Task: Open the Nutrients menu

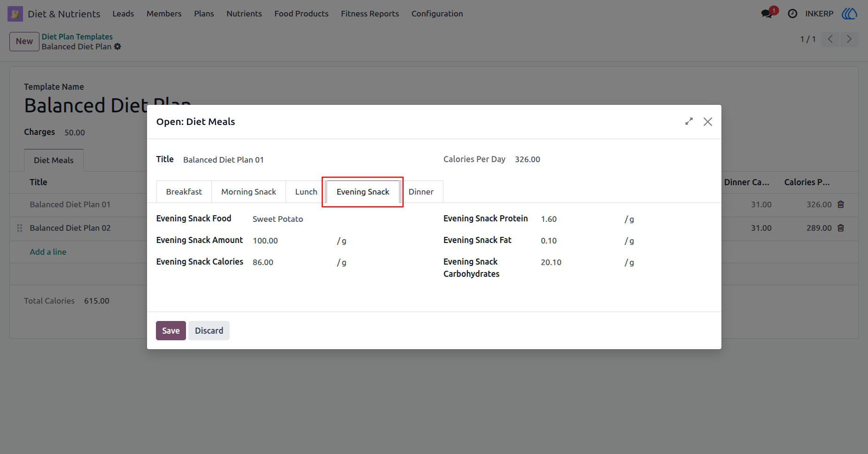Action: [x=244, y=14]
